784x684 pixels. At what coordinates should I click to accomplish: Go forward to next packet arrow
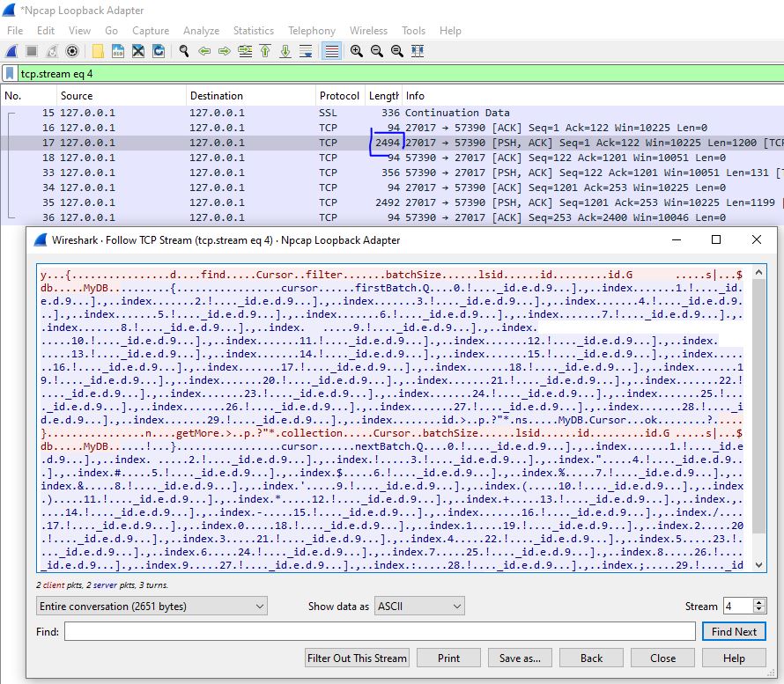225,51
